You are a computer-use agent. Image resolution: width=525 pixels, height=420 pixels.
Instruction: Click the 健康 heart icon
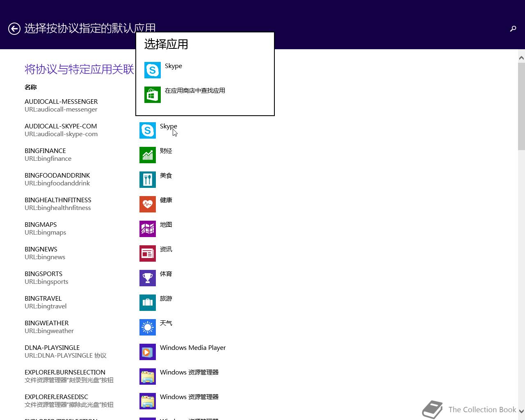148,204
